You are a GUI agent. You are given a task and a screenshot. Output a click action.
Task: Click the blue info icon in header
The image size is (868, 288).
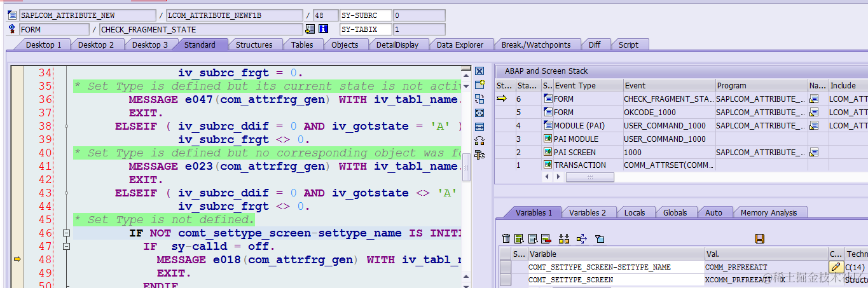coord(323,29)
